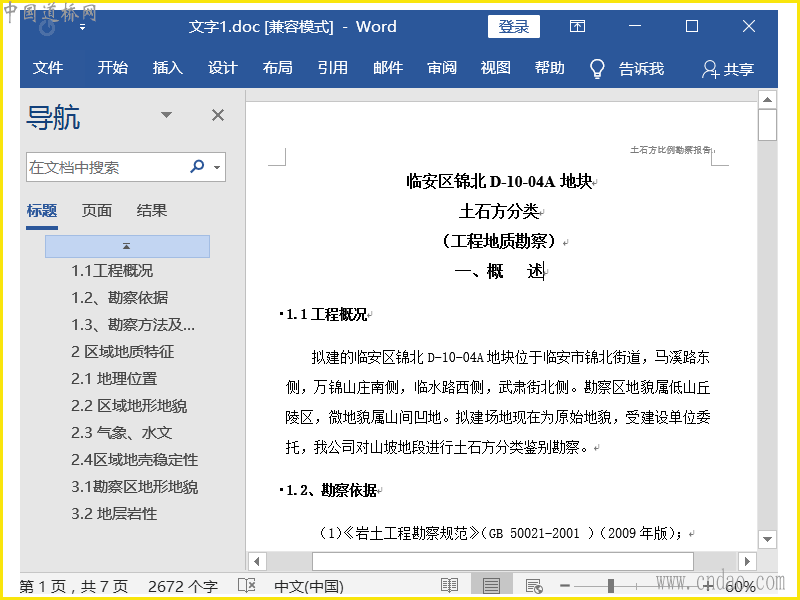Click the document heading 1.2、勘察依据
800x600 pixels.
coord(332,491)
